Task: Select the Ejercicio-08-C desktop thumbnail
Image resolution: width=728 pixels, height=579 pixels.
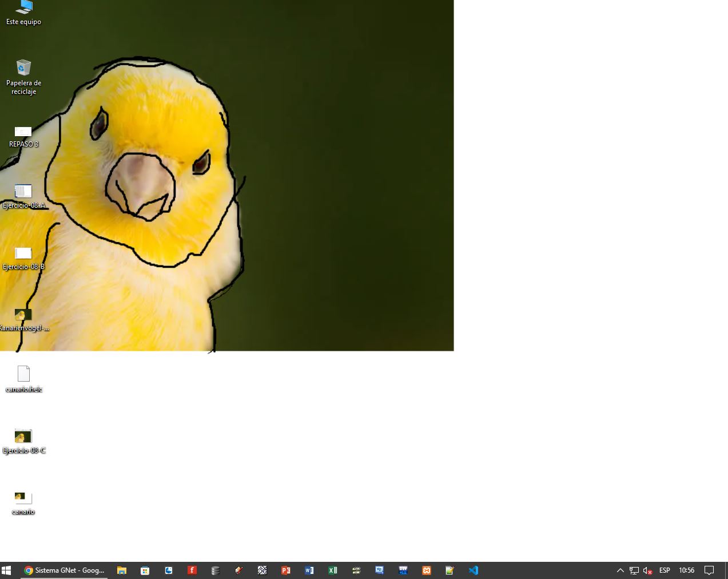Action: pyautogui.click(x=23, y=437)
